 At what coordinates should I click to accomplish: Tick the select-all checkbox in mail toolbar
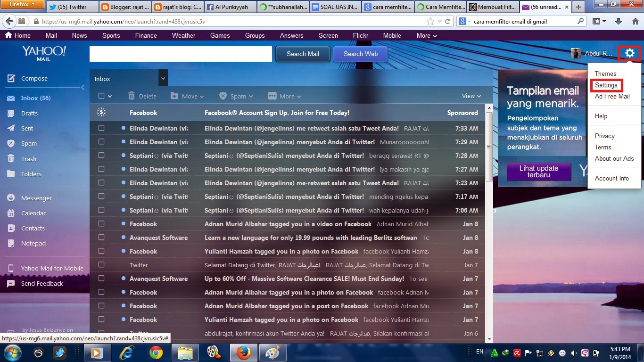click(x=101, y=96)
